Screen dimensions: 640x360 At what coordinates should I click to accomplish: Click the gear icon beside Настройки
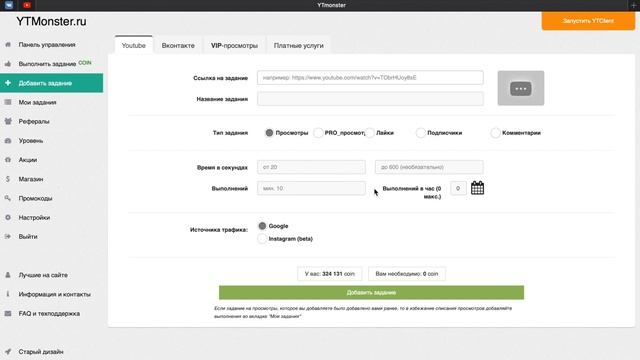click(8, 218)
